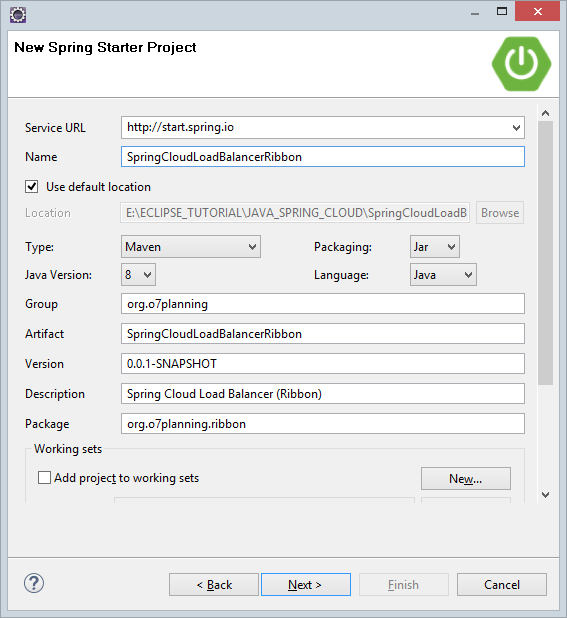Click the help question mark icon
The height and width of the screenshot is (618, 567).
[x=34, y=583]
